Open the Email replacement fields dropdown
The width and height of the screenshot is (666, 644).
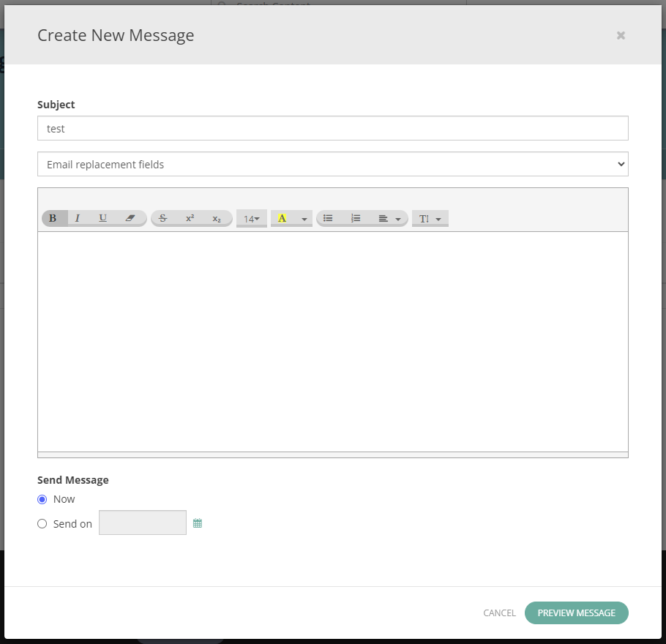[332, 165]
